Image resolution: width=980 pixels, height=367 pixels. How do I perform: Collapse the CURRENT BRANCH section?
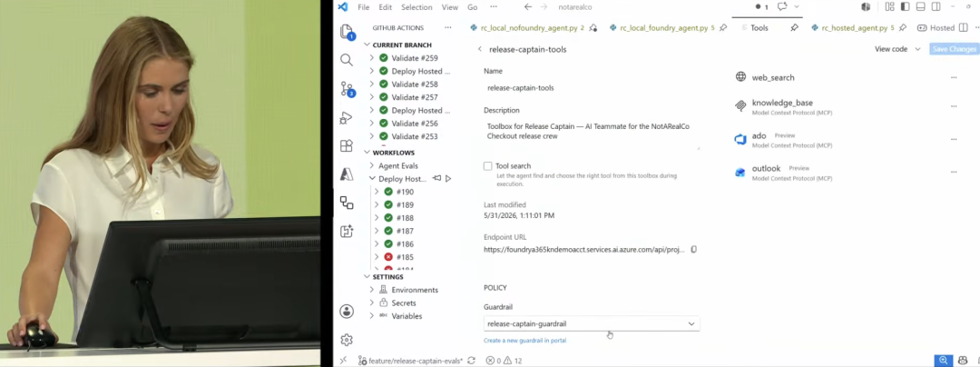[x=367, y=45]
